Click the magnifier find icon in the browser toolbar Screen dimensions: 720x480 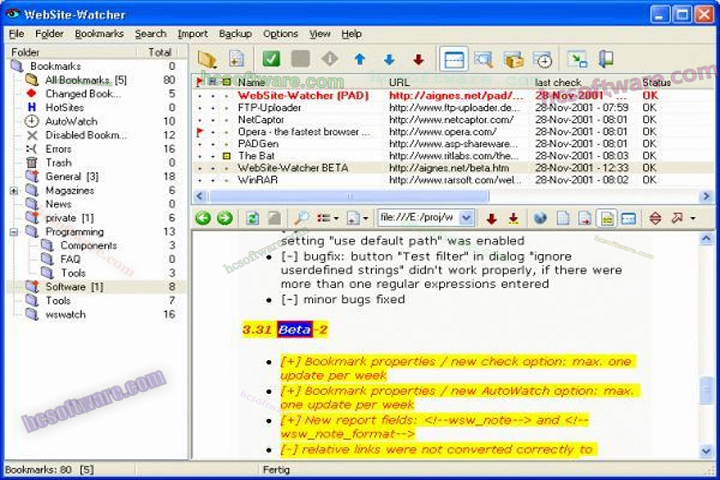pos(302,218)
